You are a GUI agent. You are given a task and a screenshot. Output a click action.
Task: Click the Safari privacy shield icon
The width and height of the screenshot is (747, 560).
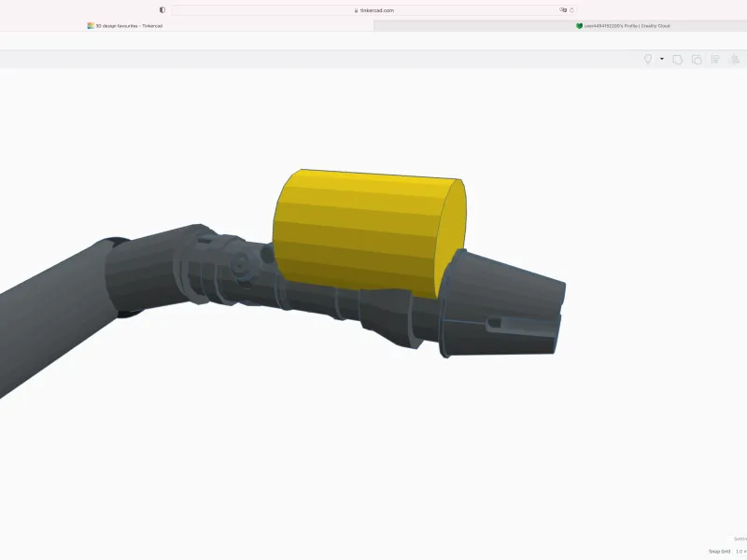click(x=162, y=10)
